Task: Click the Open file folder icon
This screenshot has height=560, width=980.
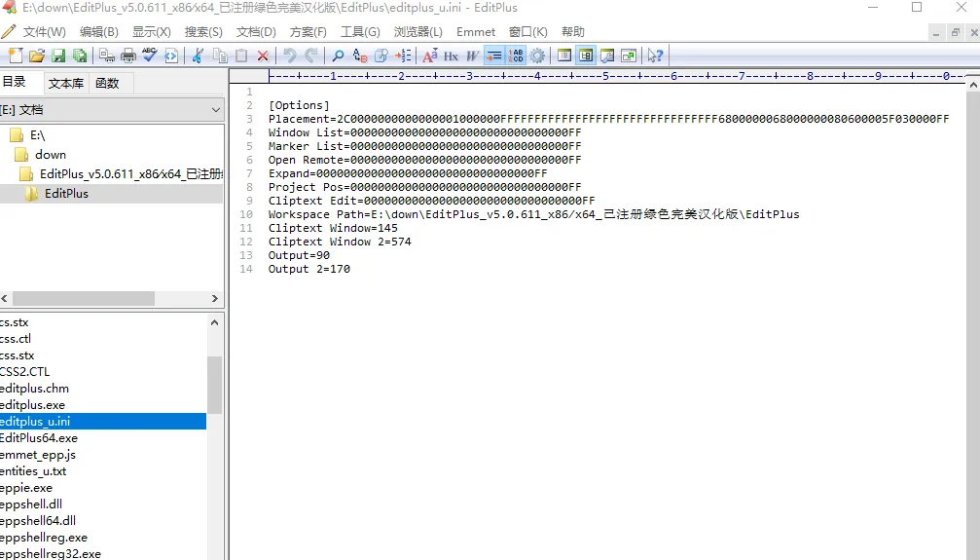Action: (37, 56)
